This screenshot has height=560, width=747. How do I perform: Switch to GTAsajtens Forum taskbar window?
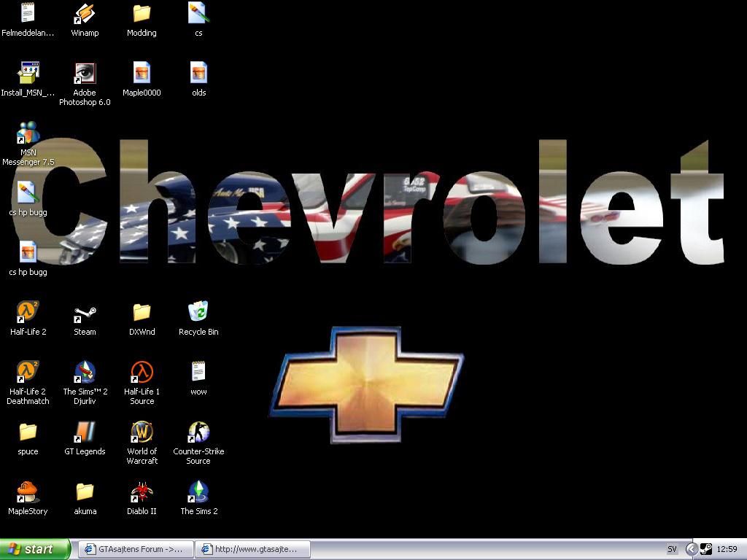[136, 549]
